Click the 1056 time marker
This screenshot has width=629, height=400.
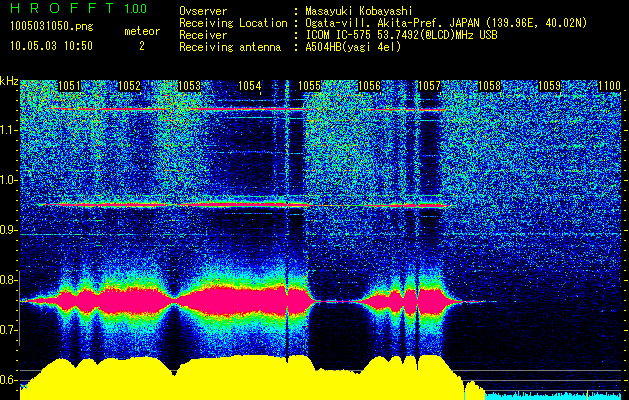pos(369,86)
